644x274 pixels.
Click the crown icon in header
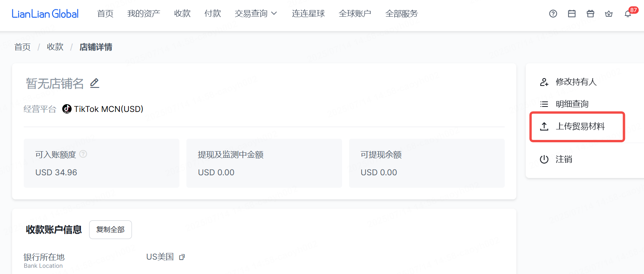[609, 14]
